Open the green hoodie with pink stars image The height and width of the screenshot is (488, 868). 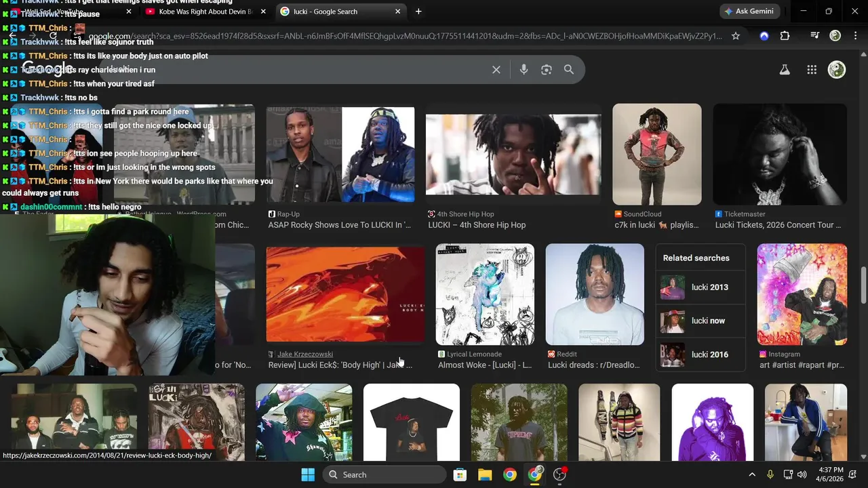(304, 422)
